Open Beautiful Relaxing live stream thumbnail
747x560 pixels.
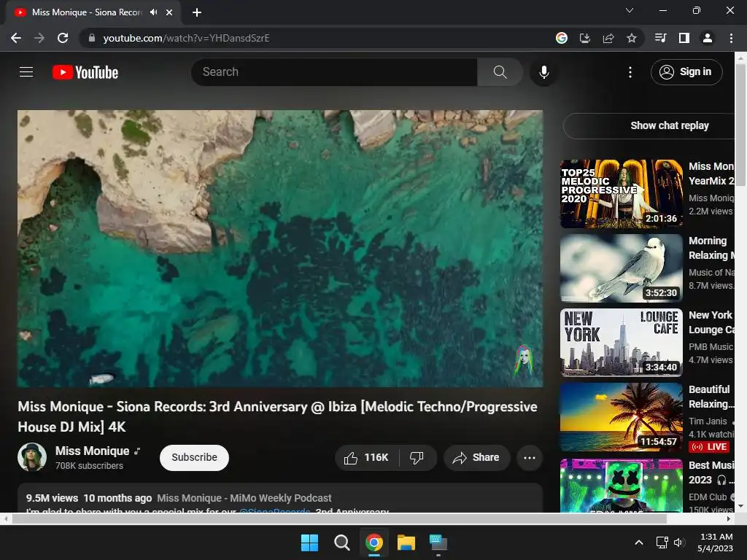click(x=622, y=416)
